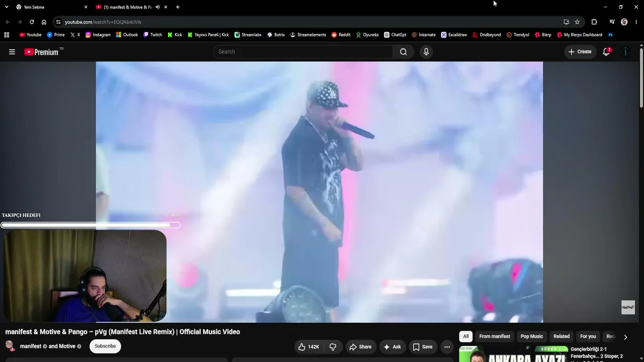Click the pVg video player
The width and height of the screenshot is (644, 362).
pyautogui.click(x=319, y=192)
